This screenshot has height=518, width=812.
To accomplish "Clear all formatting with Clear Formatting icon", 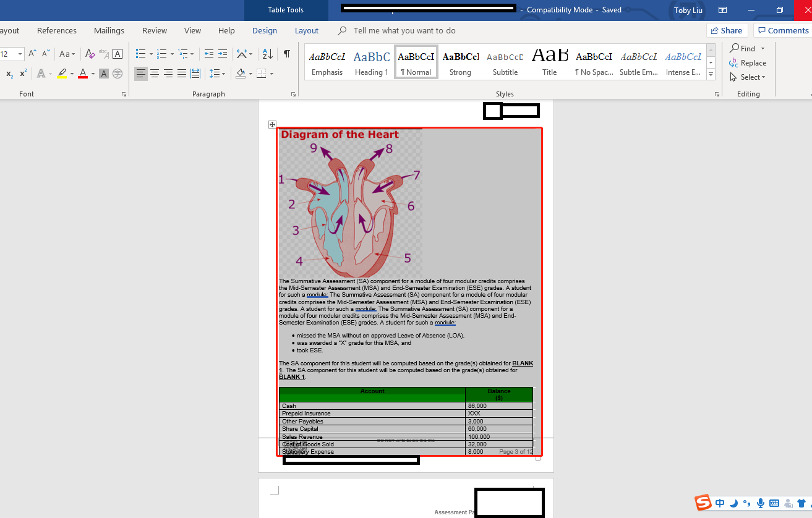I will (89, 54).
